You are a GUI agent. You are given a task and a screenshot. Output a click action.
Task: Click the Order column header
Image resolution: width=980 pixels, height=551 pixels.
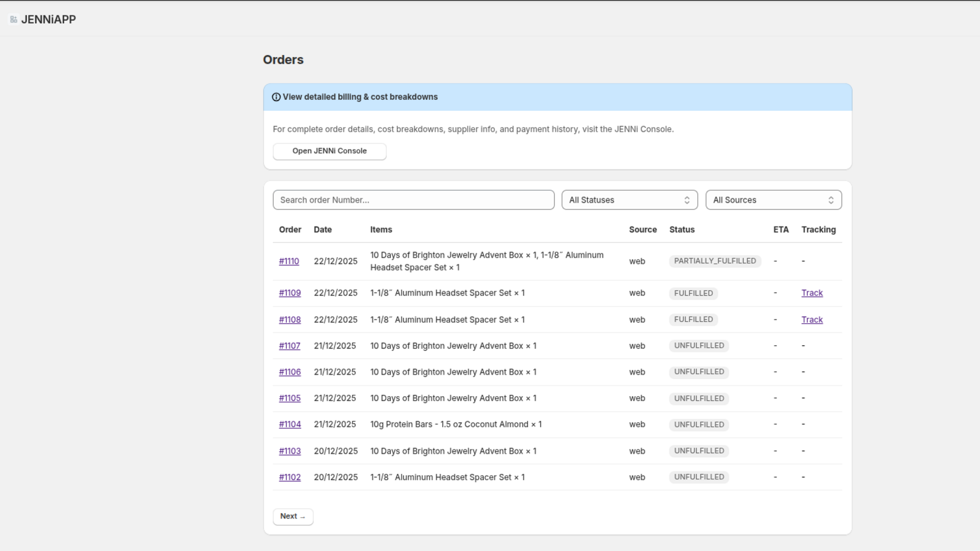click(x=290, y=230)
